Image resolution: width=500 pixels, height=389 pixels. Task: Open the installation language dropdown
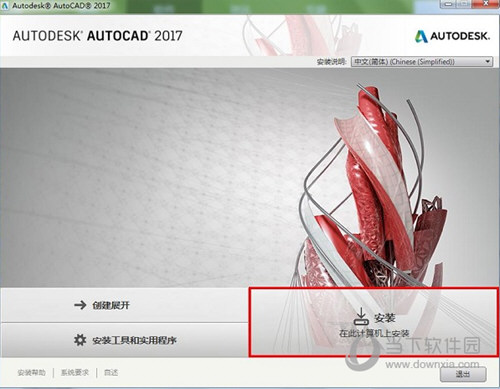click(422, 62)
